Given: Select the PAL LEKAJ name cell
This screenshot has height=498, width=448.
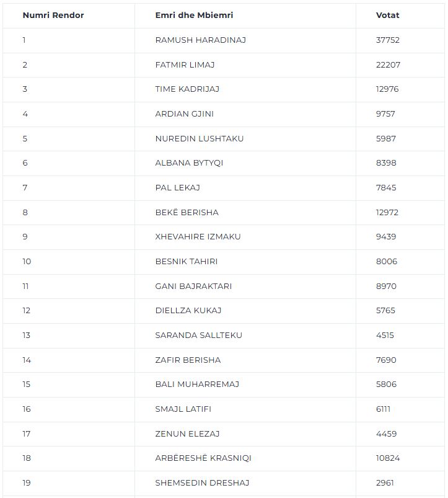Looking at the screenshot, I should [178, 187].
